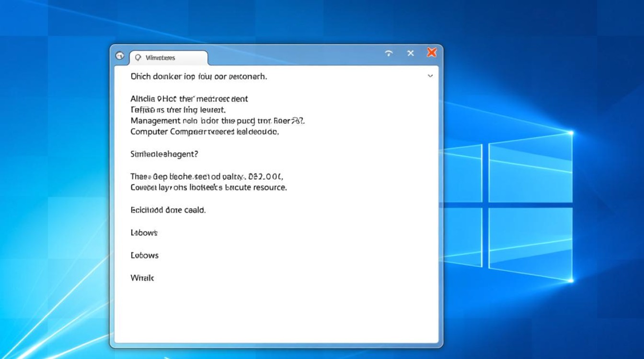
Task: Click the Windows logo on the desktop wallpaper
Action: point(508,206)
